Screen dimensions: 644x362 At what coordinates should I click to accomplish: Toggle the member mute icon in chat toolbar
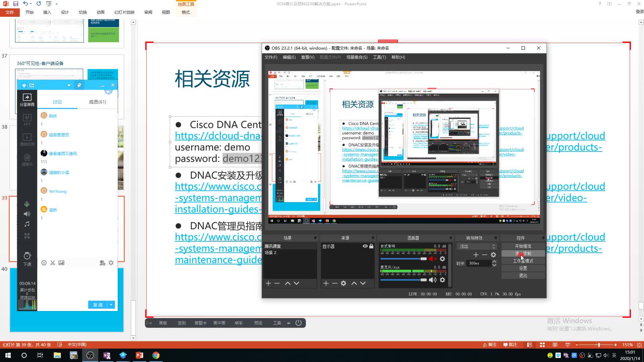click(102, 263)
